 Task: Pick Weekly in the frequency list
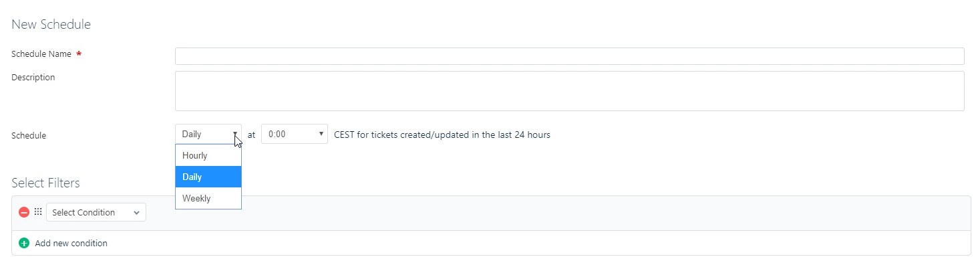tap(208, 199)
